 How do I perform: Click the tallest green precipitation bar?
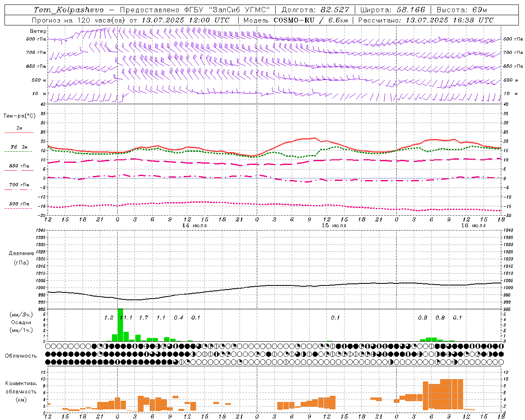pyautogui.click(x=120, y=325)
